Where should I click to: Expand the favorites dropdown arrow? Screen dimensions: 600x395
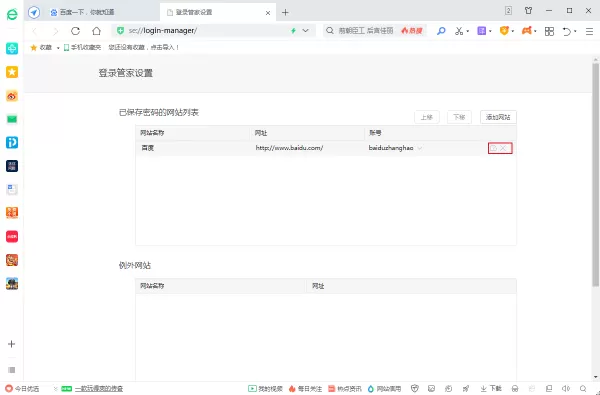click(58, 48)
